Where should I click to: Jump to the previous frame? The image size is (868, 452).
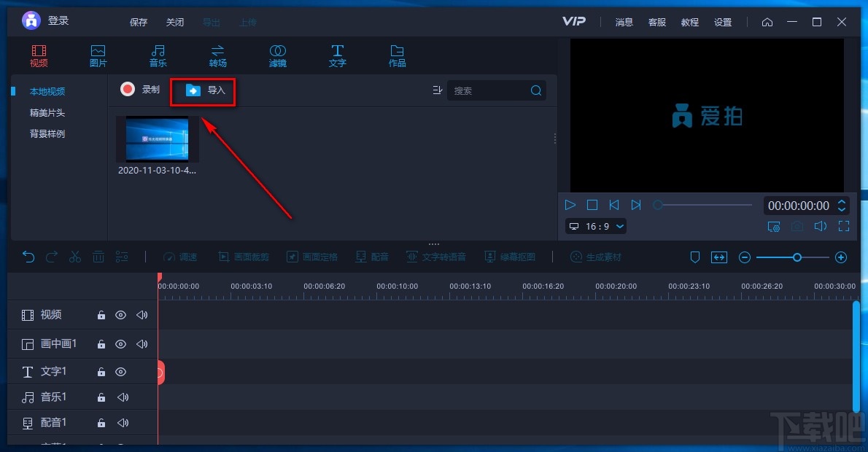(x=614, y=205)
